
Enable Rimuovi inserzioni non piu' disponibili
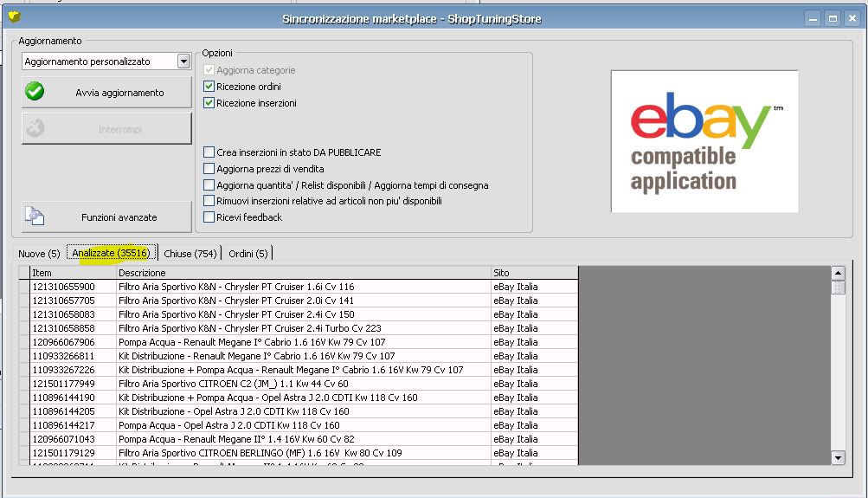pyautogui.click(x=209, y=201)
